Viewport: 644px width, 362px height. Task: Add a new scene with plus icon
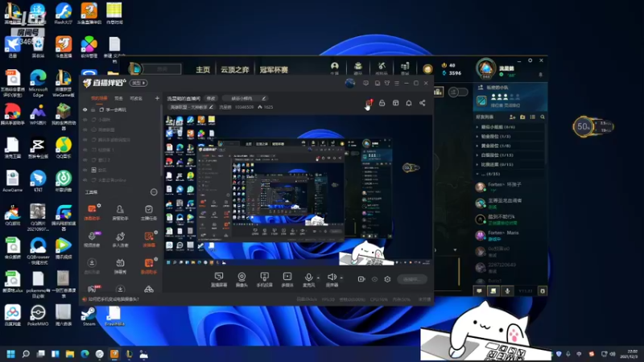pos(157,98)
